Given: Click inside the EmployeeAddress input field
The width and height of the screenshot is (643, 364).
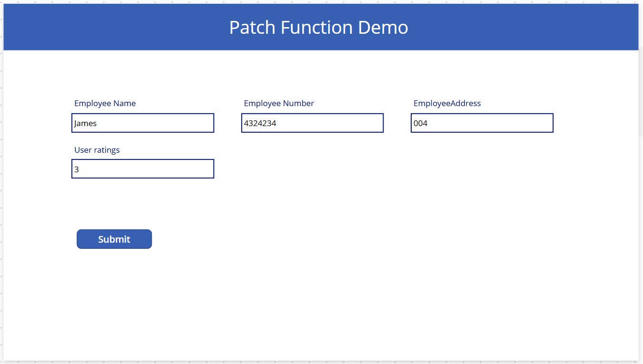Looking at the screenshot, I should pos(482,123).
